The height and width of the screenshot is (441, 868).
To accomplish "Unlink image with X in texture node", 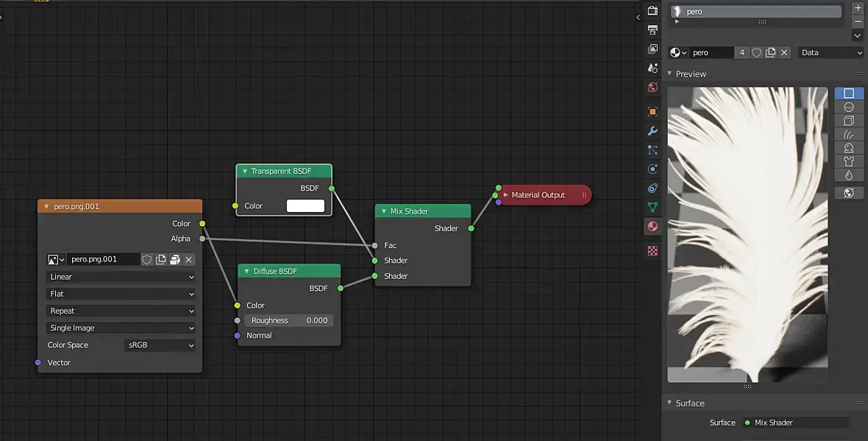I will tap(189, 259).
